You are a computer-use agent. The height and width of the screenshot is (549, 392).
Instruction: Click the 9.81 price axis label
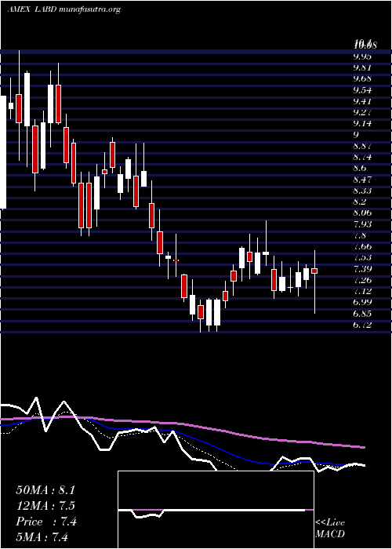pos(362,67)
